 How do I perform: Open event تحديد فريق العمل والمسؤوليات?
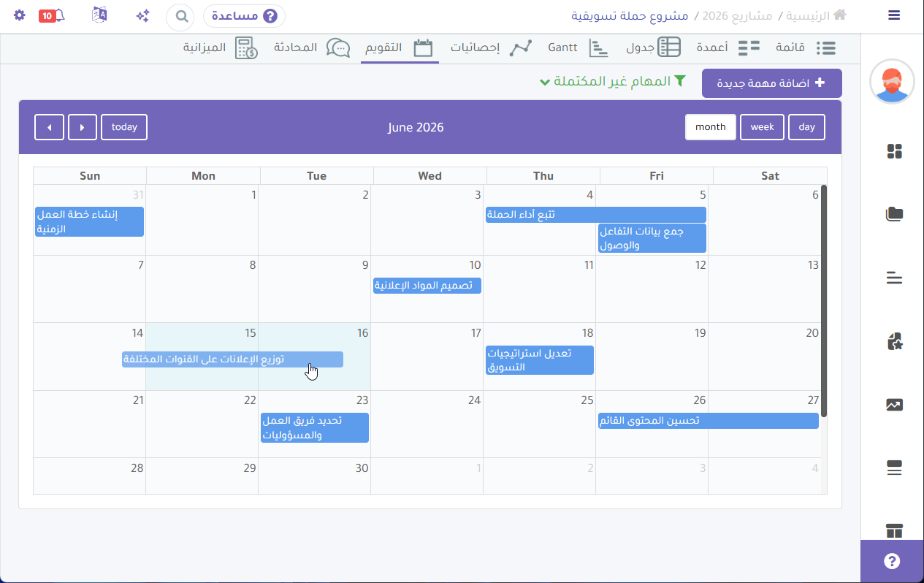click(315, 427)
